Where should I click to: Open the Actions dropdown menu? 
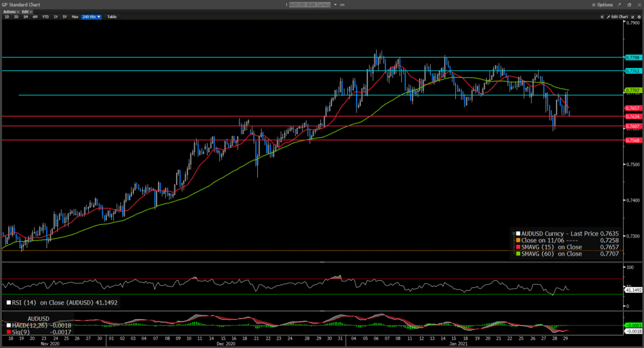click(11, 12)
